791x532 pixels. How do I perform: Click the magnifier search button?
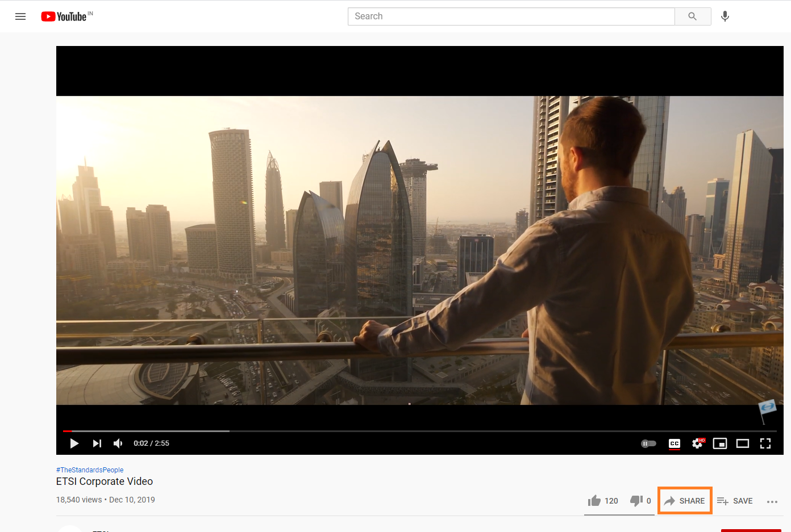point(692,16)
